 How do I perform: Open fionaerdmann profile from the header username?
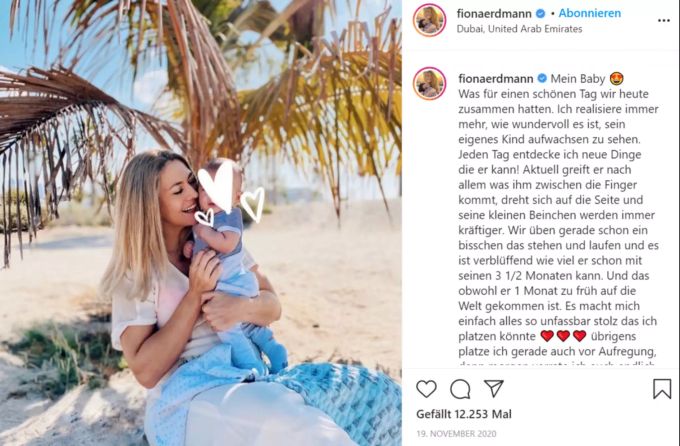tap(494, 14)
